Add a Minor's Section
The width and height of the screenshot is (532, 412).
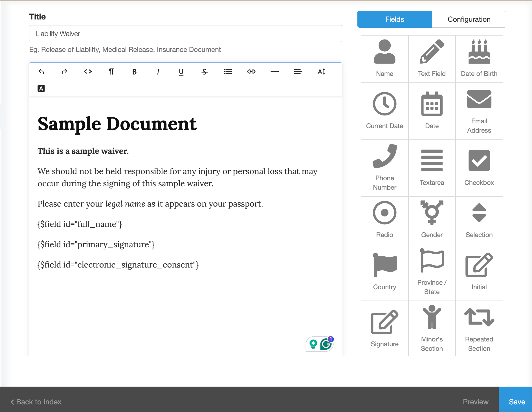(432, 328)
